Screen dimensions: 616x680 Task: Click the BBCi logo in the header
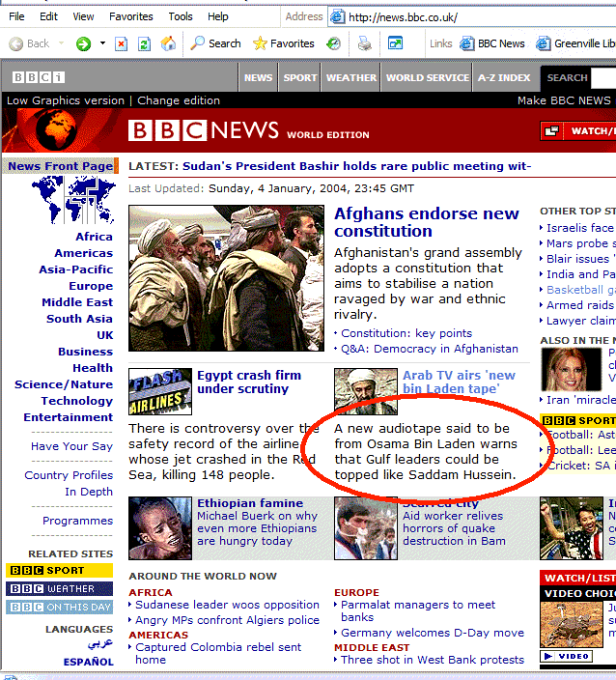point(39,77)
